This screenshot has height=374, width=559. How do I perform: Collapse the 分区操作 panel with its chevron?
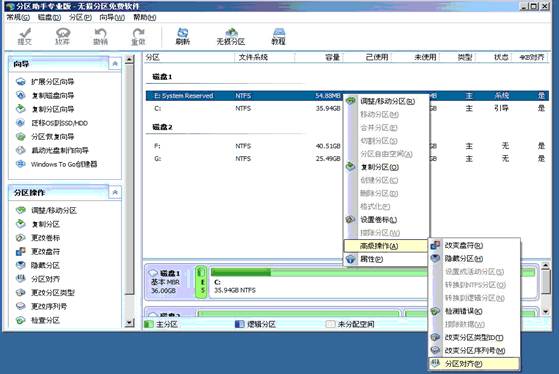(x=115, y=193)
